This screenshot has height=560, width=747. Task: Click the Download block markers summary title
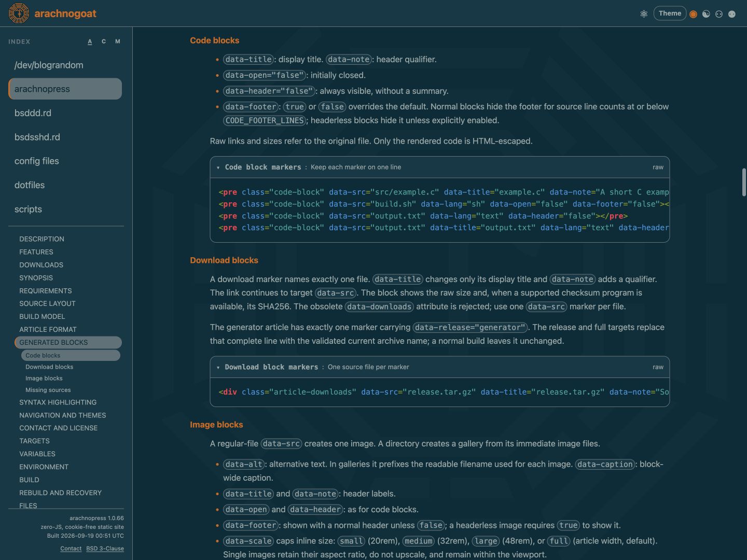(271, 367)
